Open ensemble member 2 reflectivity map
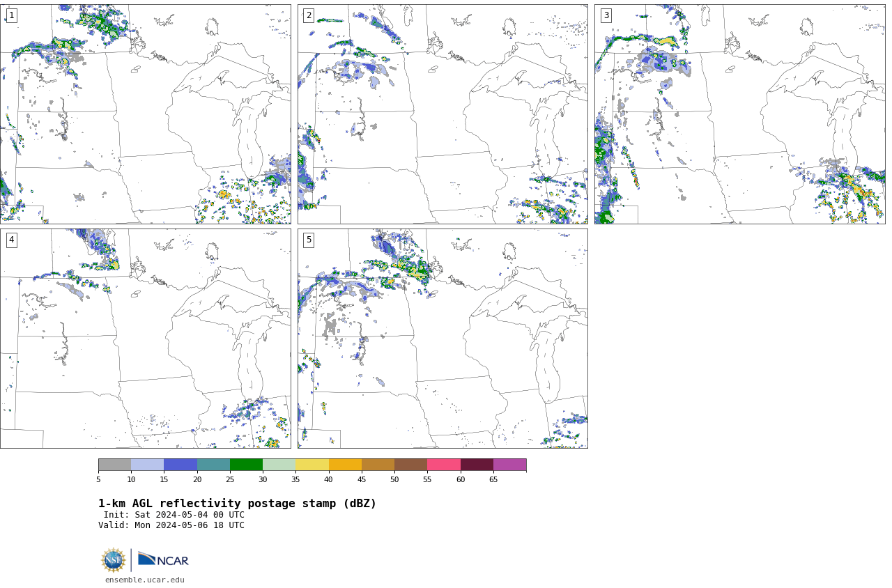This screenshot has height=588, width=892. point(443,114)
